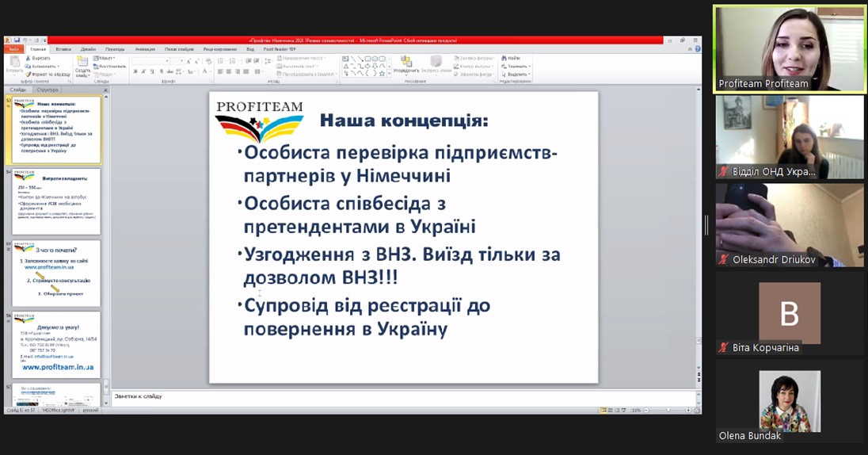Click the bulleted list icon
Screen dimensions: 868x455
(222, 61)
